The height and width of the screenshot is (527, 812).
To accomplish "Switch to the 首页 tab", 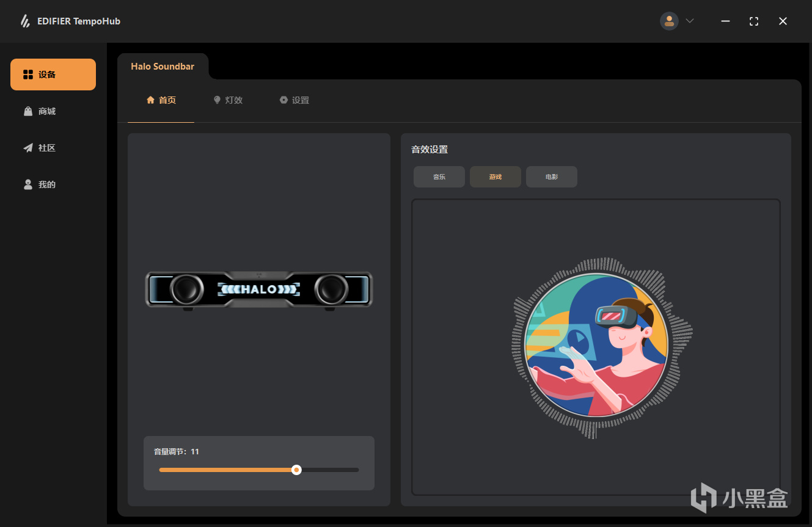I will 161,100.
